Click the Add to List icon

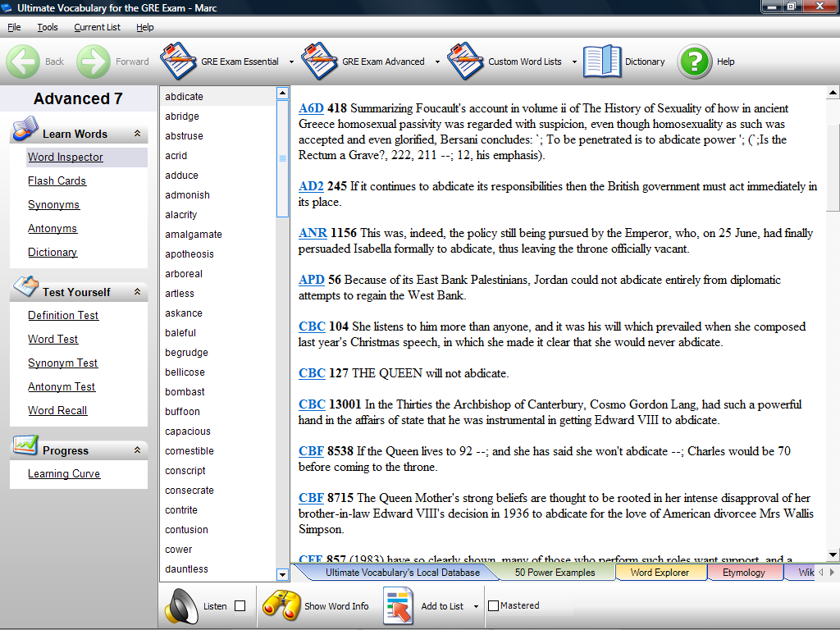(x=399, y=606)
